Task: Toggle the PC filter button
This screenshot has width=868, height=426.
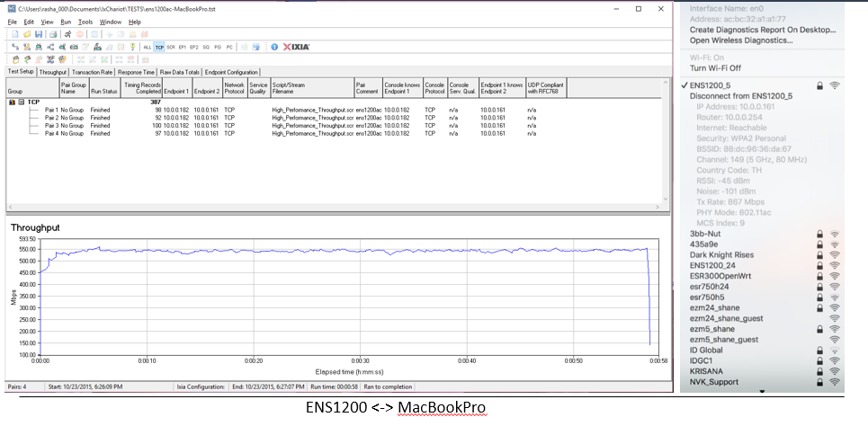Action: pos(229,47)
